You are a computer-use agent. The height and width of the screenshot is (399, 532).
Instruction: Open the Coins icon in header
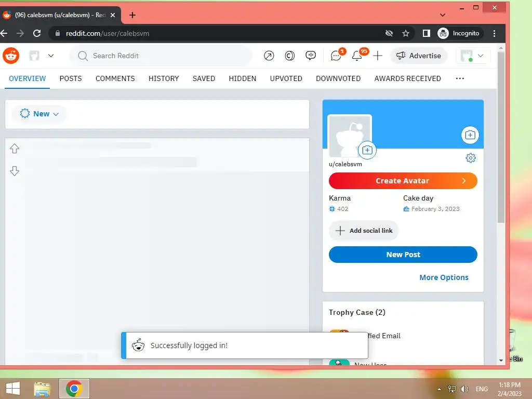289,56
